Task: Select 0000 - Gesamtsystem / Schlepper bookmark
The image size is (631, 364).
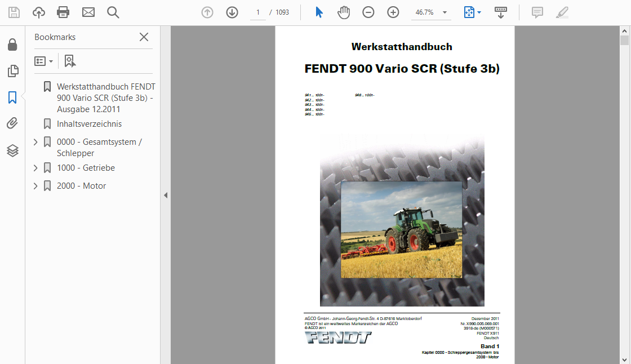Action: pos(99,148)
